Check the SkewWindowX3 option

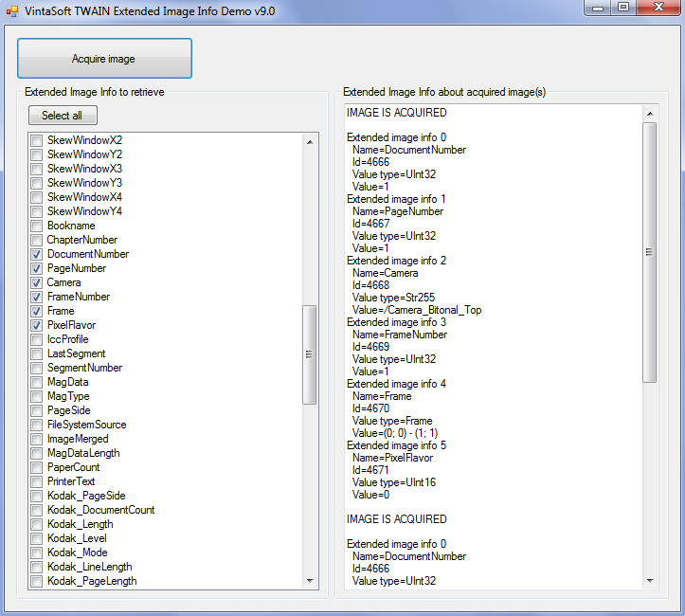[x=37, y=169]
